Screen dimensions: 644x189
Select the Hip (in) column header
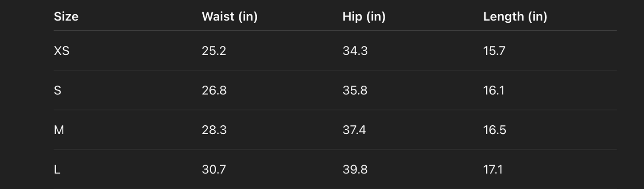coord(364,16)
